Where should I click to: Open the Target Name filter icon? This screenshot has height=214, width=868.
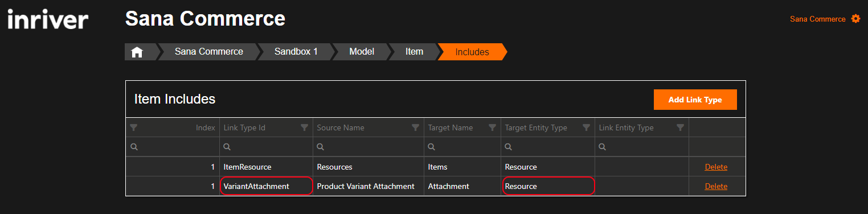492,127
